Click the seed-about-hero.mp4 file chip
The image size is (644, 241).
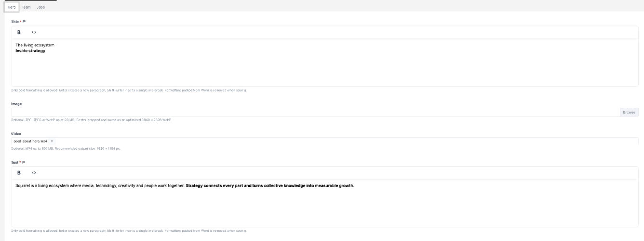(34, 141)
